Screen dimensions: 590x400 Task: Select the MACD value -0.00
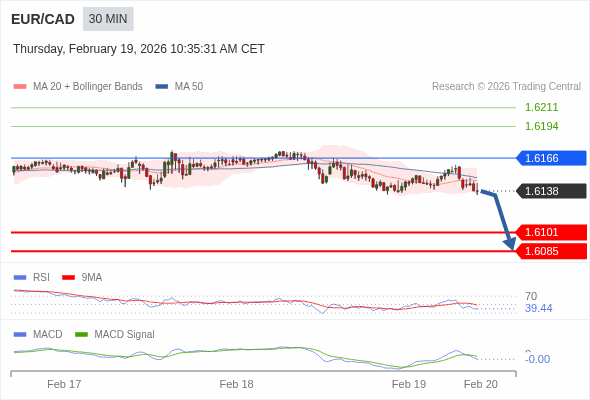click(x=537, y=359)
